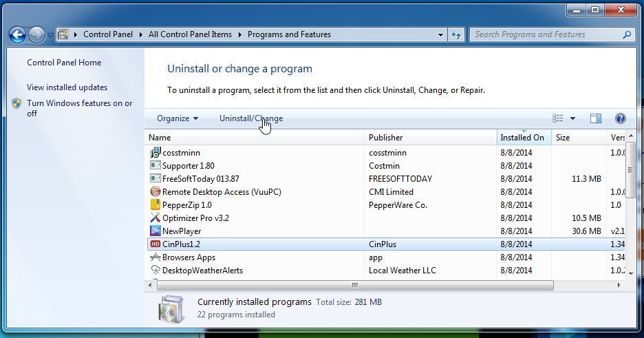The width and height of the screenshot is (644, 338).
Task: Click the CinPlus1.2 HD icon
Action: 155,244
